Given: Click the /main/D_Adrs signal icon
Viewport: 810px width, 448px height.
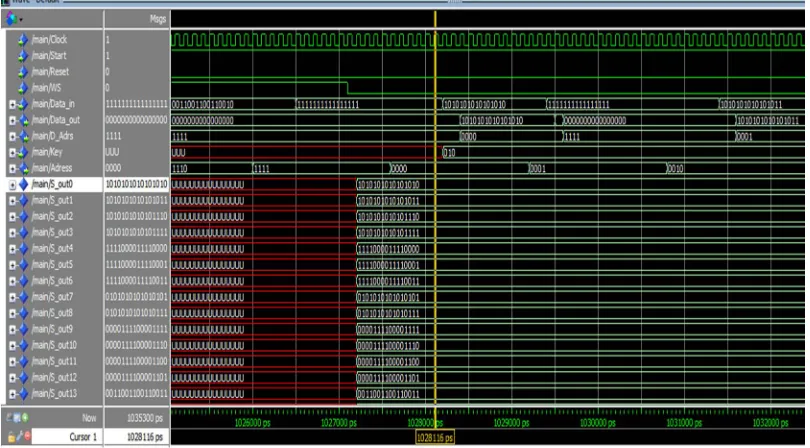Looking at the screenshot, I should coord(23,136).
